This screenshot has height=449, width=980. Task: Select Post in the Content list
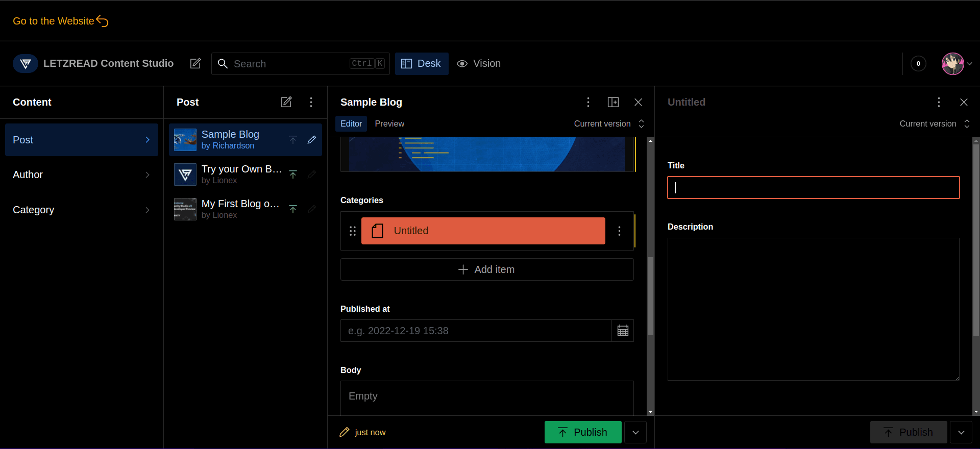82,140
